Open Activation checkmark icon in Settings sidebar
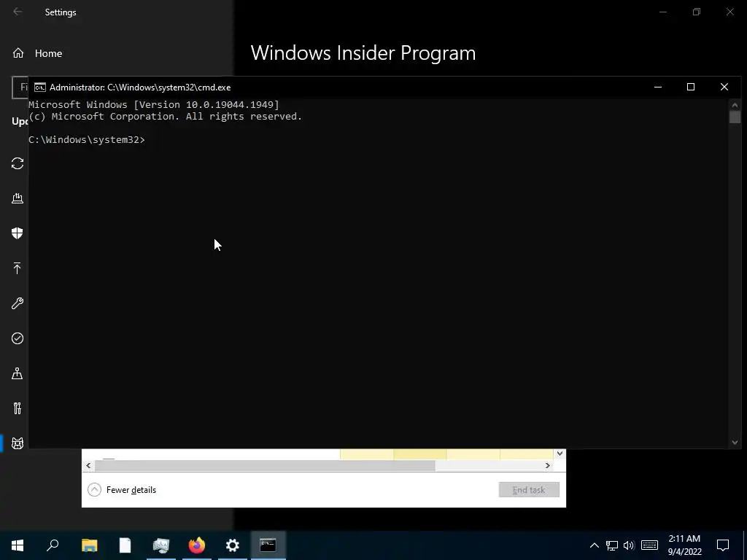 point(18,338)
